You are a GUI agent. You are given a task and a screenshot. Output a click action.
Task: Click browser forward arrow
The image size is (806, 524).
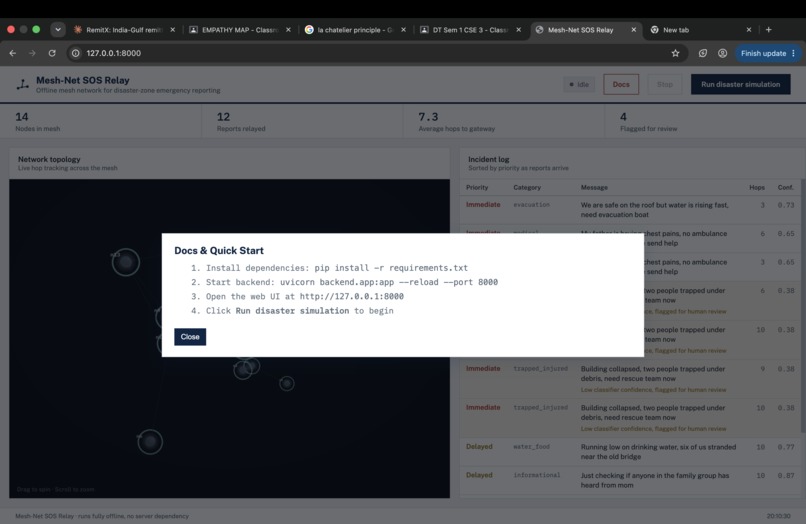click(x=32, y=53)
